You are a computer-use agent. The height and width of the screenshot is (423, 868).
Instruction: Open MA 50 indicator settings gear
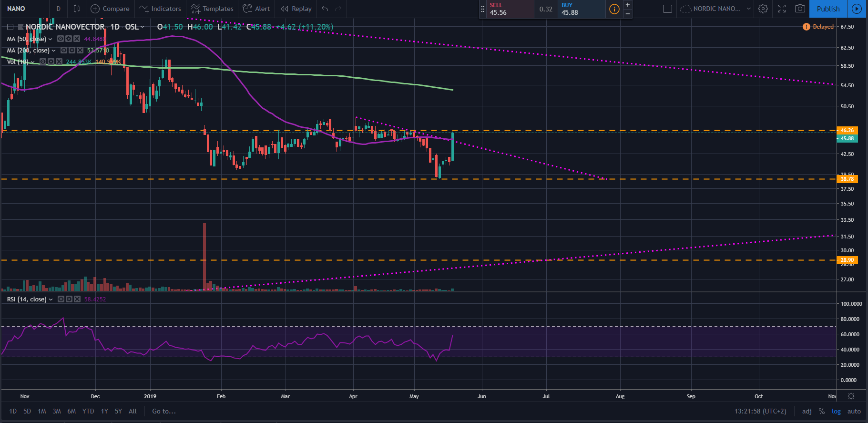[x=69, y=39]
